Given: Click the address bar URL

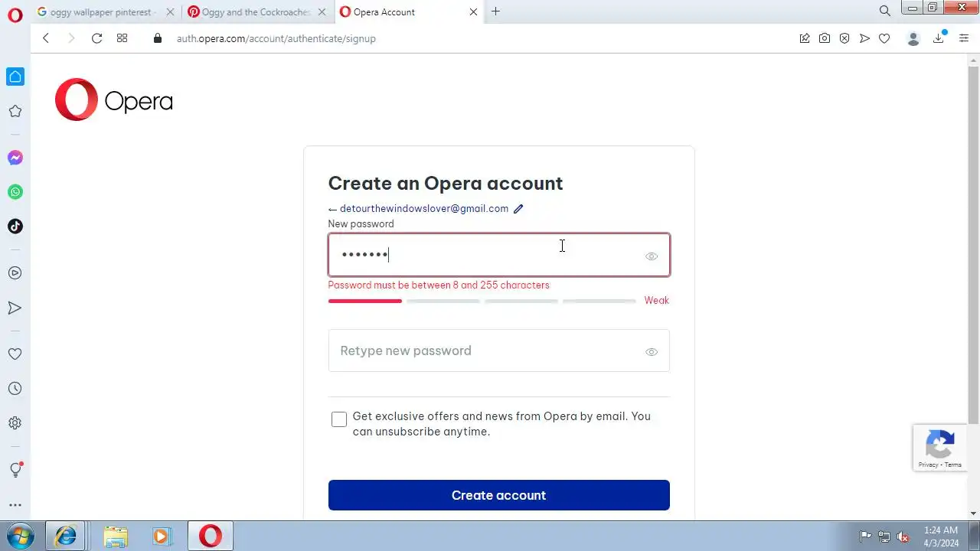Looking at the screenshot, I should tap(276, 38).
